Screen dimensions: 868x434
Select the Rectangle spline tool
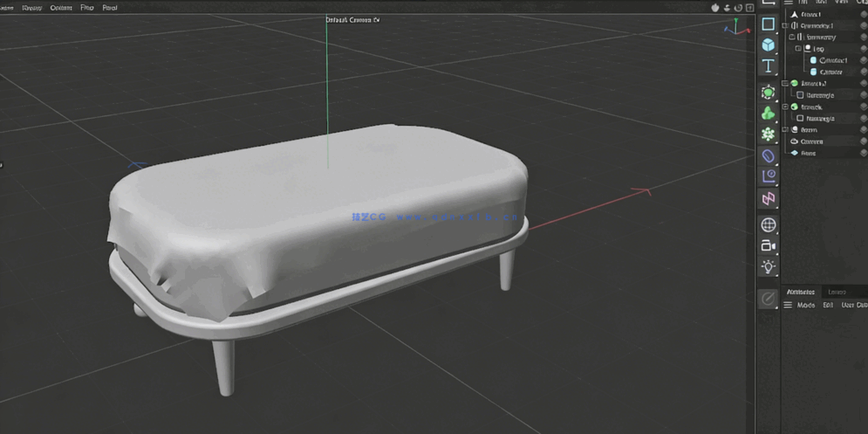768,24
